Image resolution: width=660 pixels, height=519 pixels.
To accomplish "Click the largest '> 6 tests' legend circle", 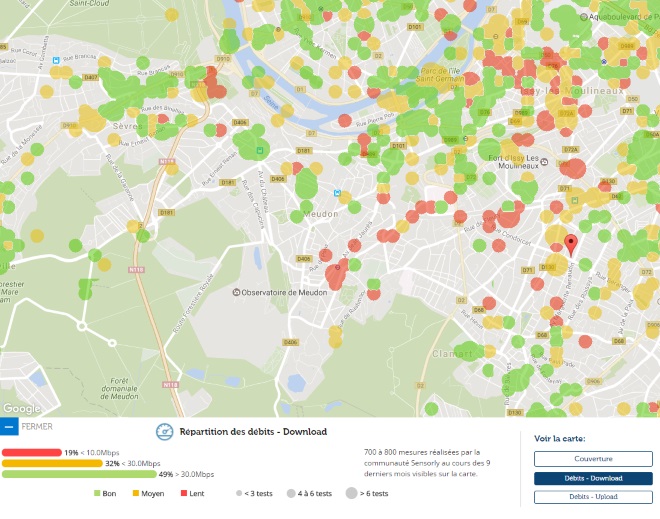I will click(x=353, y=494).
